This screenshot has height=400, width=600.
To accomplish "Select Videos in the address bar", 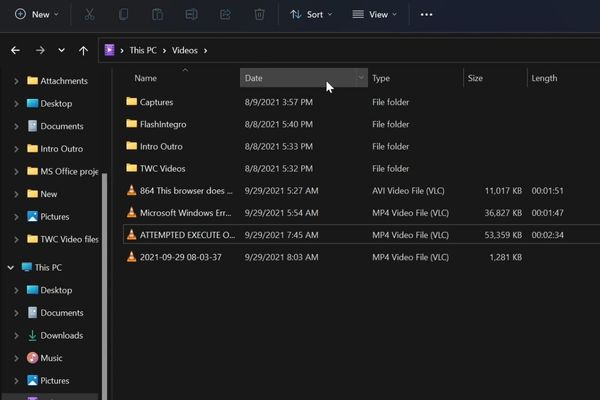I will (x=184, y=50).
